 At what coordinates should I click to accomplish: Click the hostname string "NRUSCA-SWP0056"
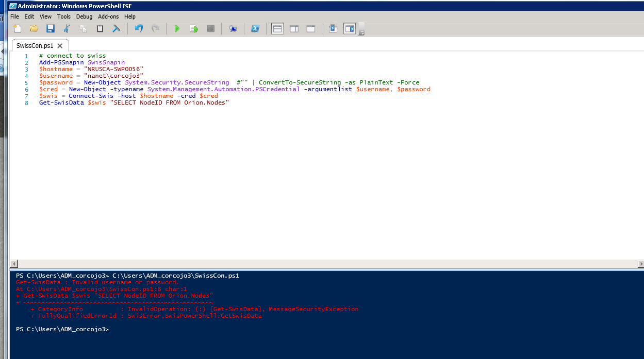(x=113, y=69)
